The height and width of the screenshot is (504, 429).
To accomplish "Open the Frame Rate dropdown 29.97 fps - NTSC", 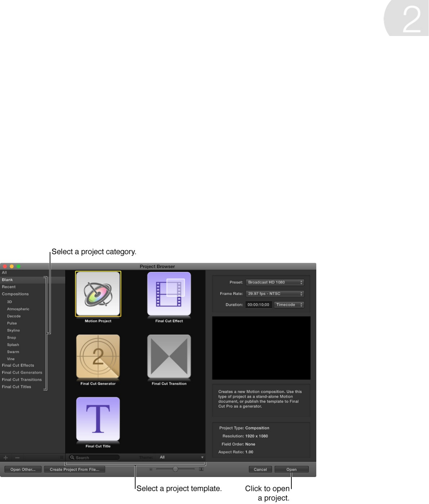I will point(275,294).
